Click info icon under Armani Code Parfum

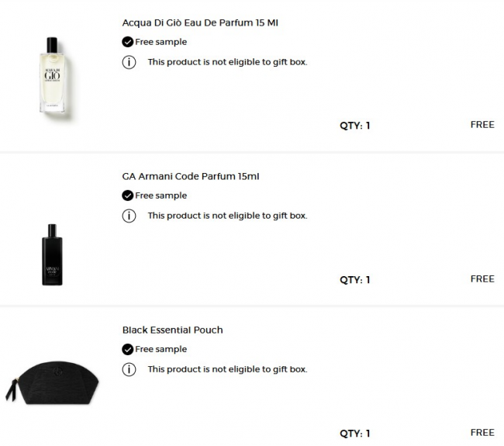(x=129, y=216)
